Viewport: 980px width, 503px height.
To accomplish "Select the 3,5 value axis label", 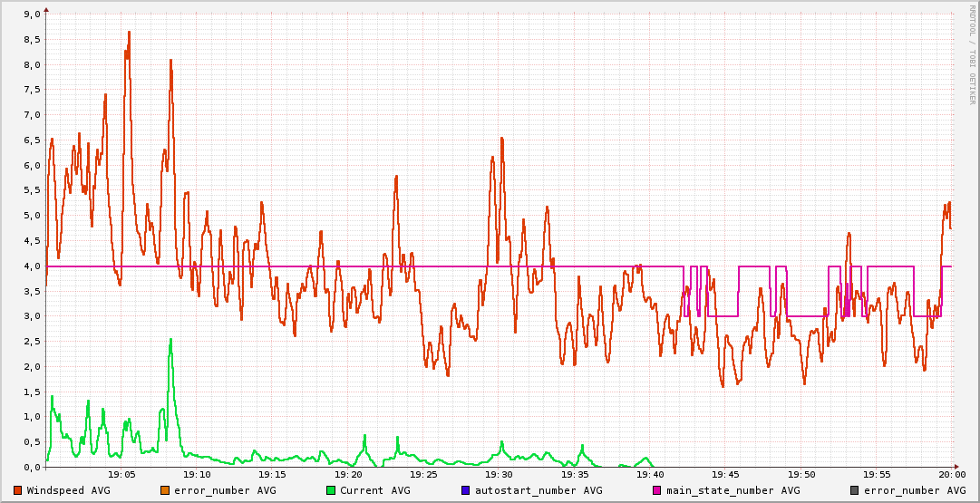I will 32,291.
